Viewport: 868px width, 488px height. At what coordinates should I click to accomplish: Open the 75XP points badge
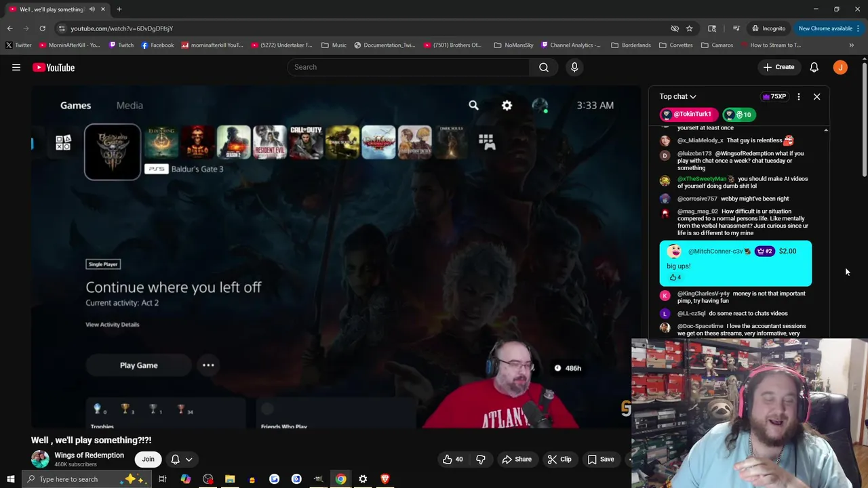(774, 96)
